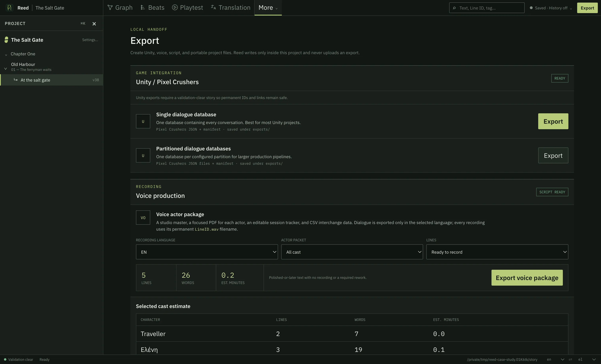Switch to the Beats tab
This screenshot has height=364, width=601.
tap(152, 8)
